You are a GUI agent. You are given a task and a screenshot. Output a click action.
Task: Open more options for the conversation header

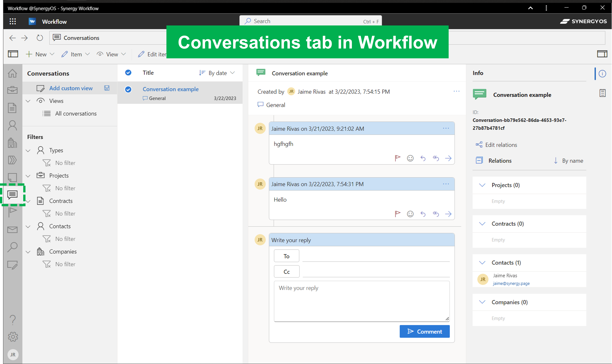tap(456, 91)
